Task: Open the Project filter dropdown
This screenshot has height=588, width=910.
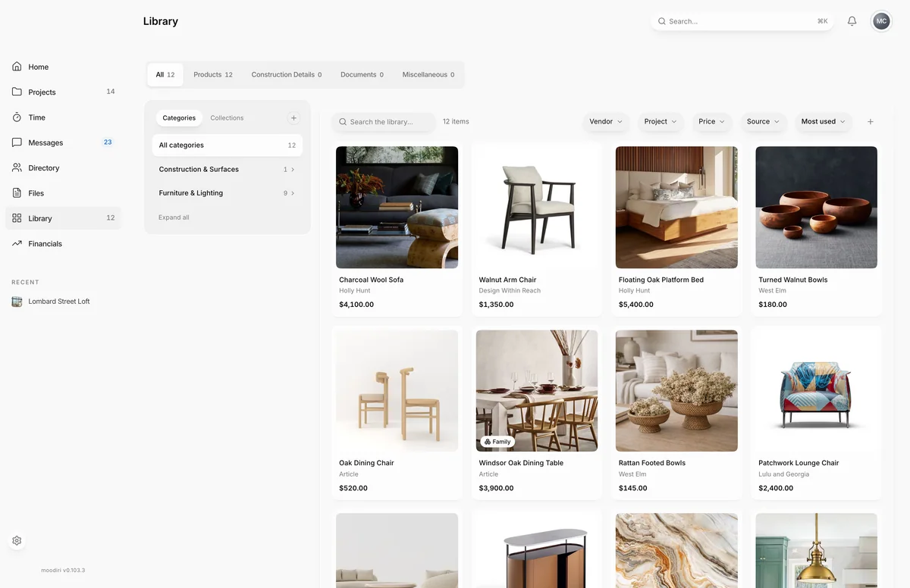Action: (661, 121)
